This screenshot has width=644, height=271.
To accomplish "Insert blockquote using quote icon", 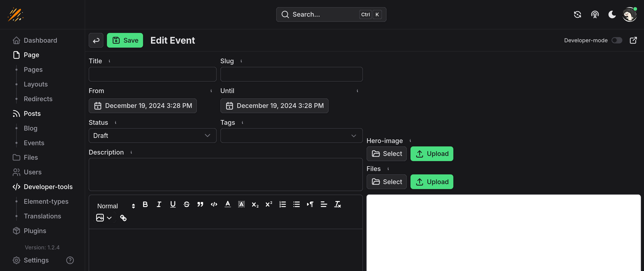I will [200, 204].
